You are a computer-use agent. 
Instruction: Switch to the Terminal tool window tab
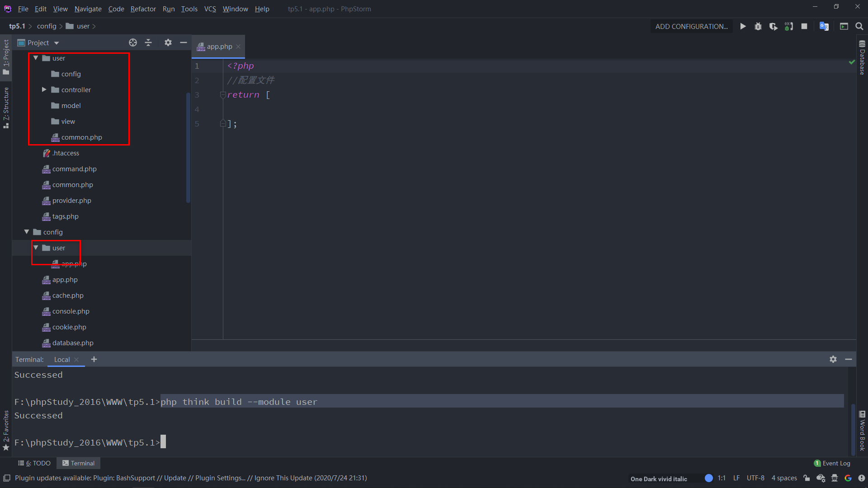79,463
